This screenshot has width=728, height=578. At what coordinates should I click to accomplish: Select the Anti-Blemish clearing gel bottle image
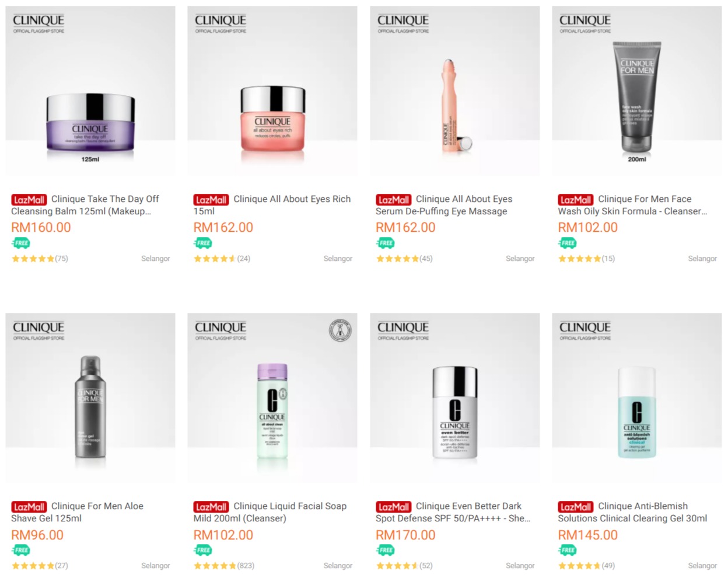(637, 398)
